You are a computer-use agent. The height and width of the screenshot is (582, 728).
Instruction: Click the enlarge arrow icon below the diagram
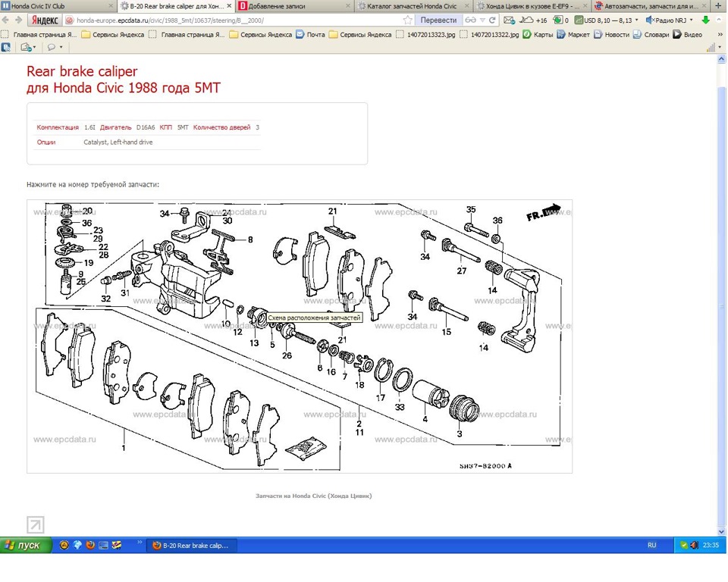[36, 525]
